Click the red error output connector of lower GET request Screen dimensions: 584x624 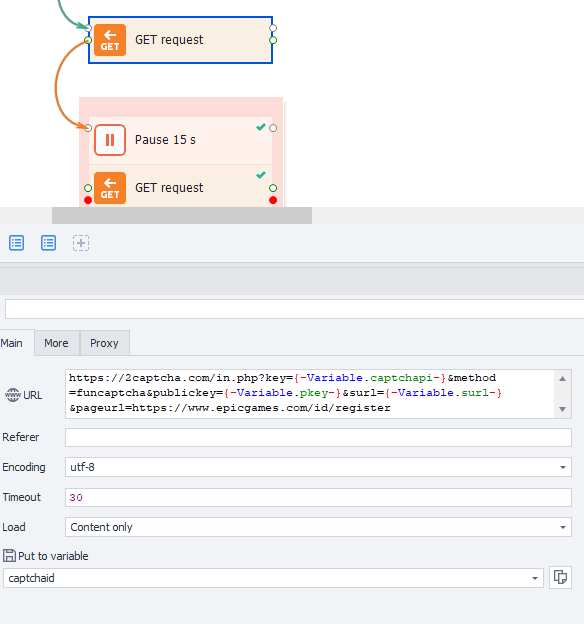pyautogui.click(x=273, y=200)
